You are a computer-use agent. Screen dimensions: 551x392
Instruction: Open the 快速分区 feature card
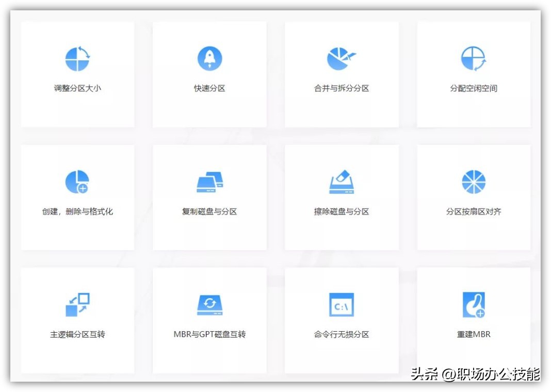(x=209, y=74)
